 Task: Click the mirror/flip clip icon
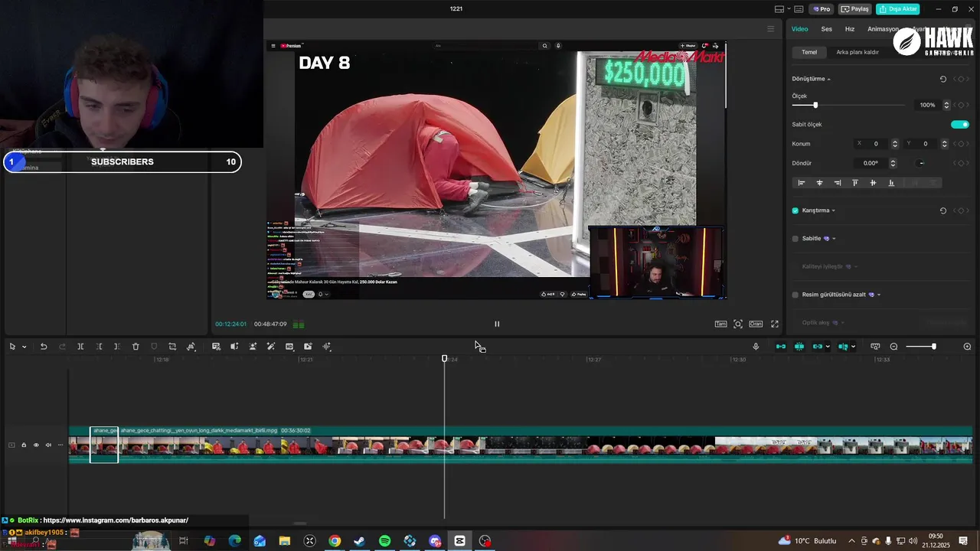click(x=234, y=347)
